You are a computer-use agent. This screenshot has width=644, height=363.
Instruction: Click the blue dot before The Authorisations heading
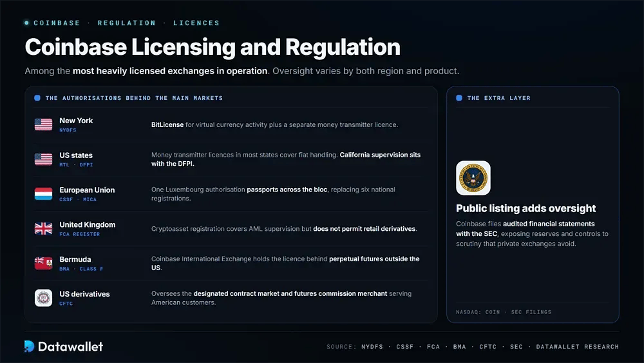[37, 98]
